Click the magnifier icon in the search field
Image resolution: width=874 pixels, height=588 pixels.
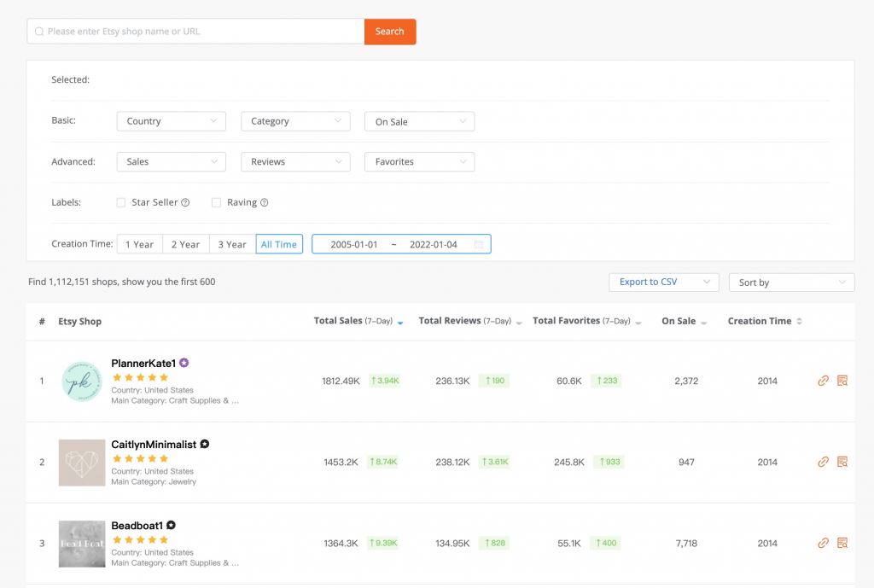click(39, 31)
